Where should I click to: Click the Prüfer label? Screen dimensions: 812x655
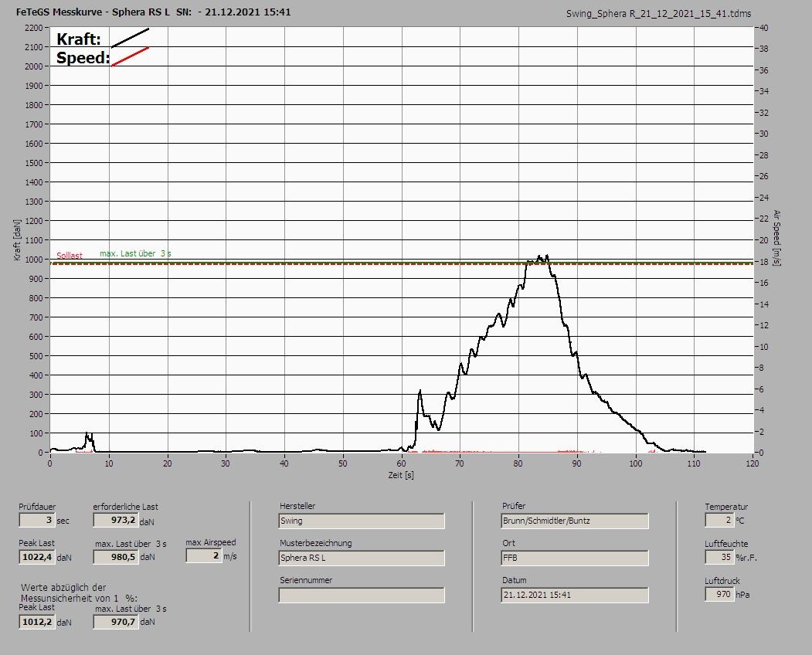[x=513, y=506]
